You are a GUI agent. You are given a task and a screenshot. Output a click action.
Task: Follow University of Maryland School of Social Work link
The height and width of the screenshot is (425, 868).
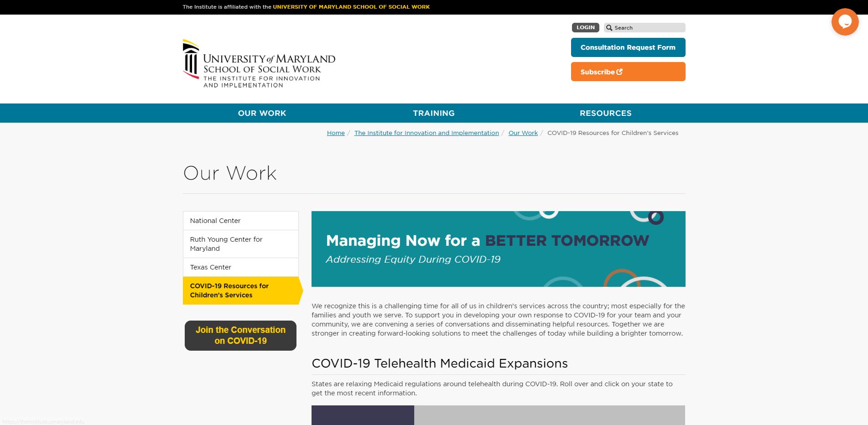(351, 7)
